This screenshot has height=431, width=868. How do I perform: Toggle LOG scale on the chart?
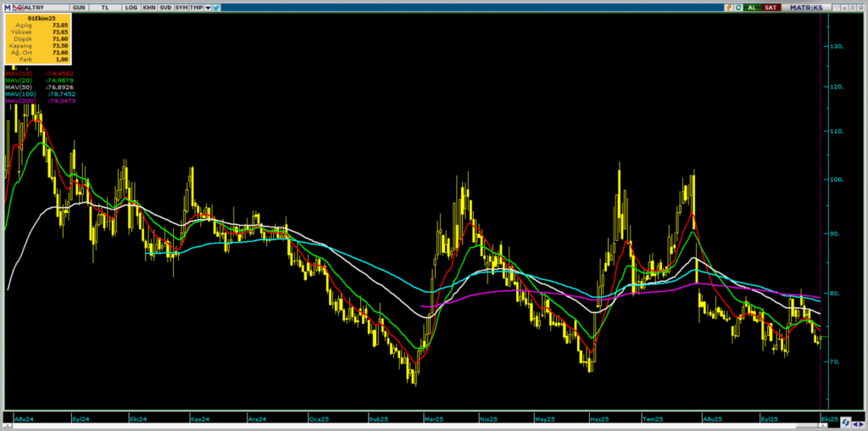(131, 7)
